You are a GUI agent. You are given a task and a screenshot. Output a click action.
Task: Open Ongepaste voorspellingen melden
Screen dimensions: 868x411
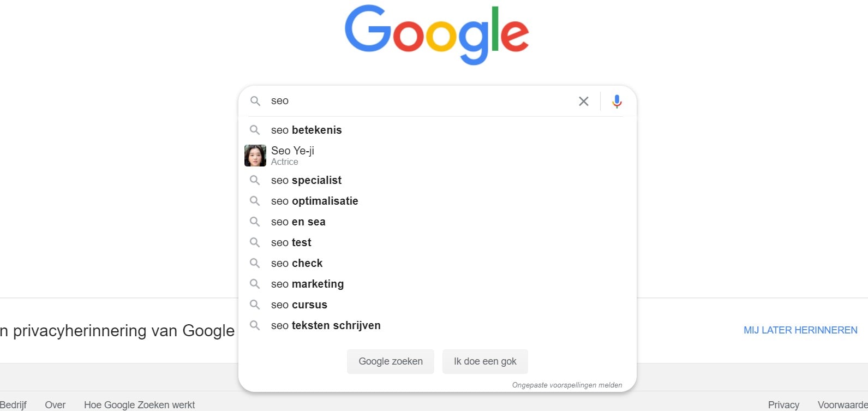coord(567,385)
